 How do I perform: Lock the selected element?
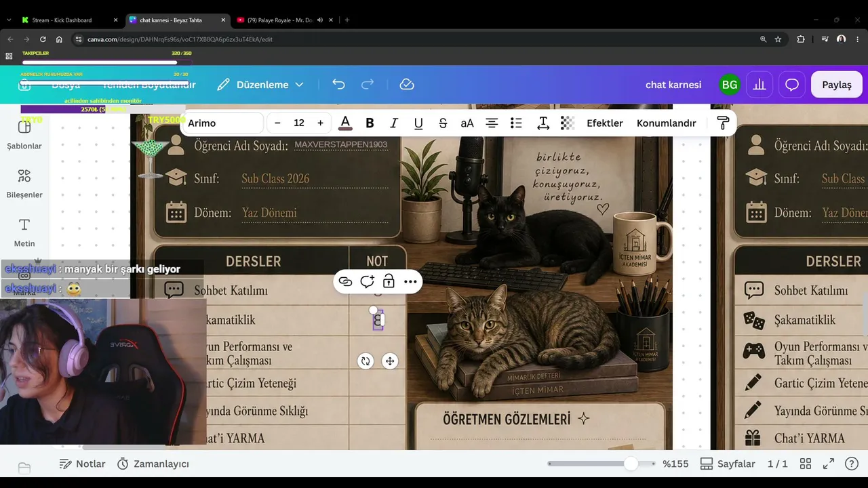pyautogui.click(x=389, y=281)
